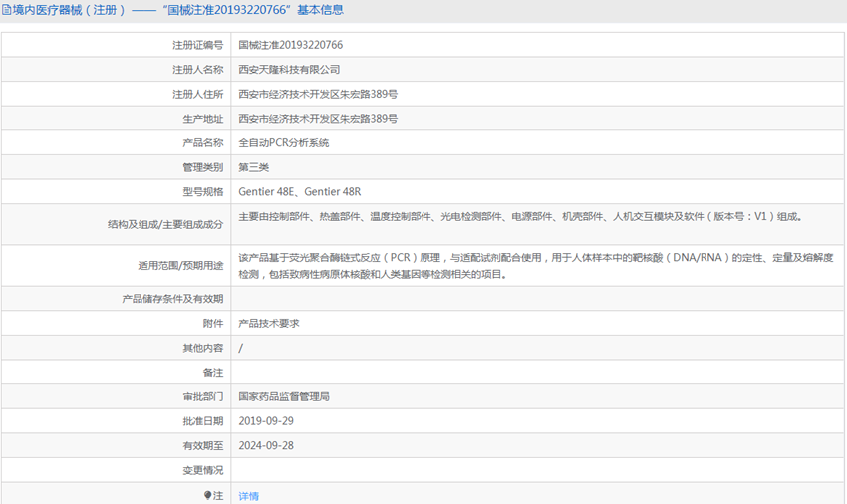Click the 生产地址 label
The height and width of the screenshot is (504, 847).
[202, 119]
